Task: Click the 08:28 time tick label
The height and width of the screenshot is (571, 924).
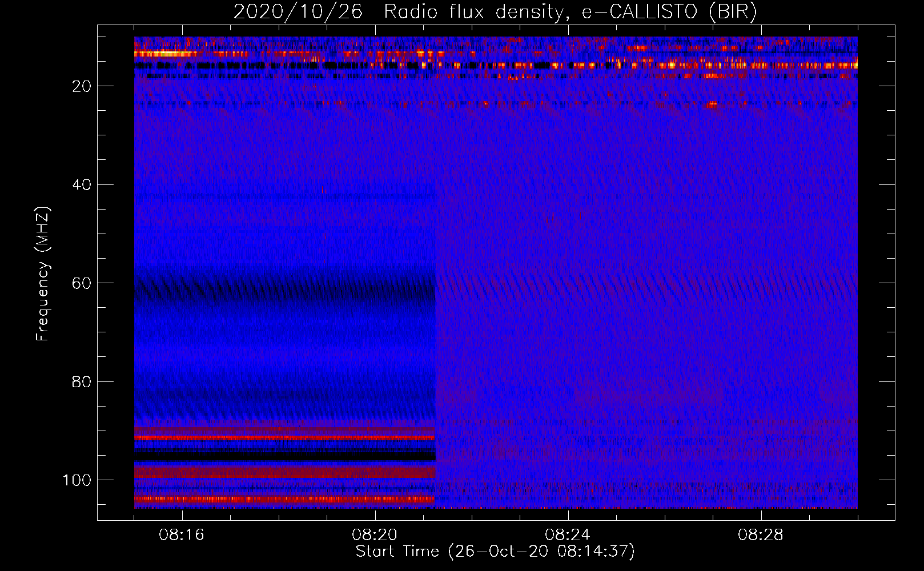Action: (x=761, y=535)
